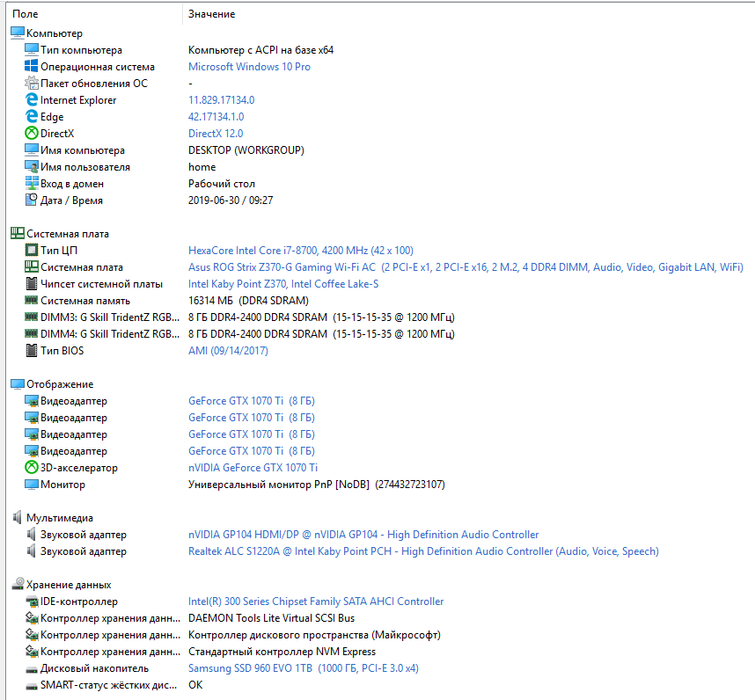
Task: Click the Тип BIOS chip icon
Action: (x=33, y=351)
